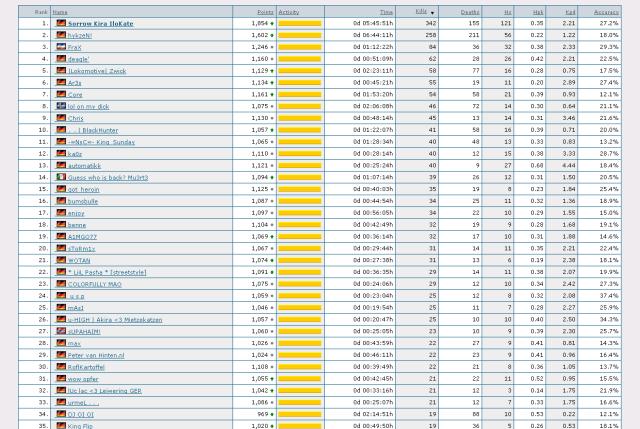The height and width of the screenshot is (429, 640).
Task: Click the green point-trend dot in rank 1 row
Action: click(272, 22)
